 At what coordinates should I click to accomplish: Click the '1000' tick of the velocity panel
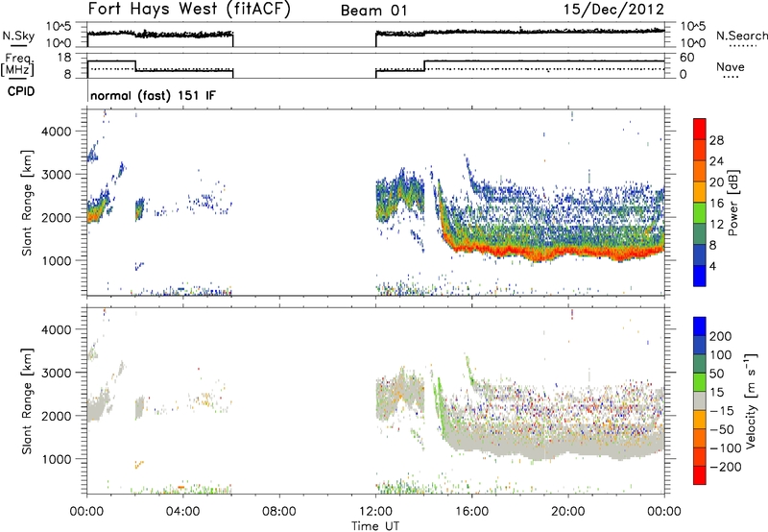[57, 459]
